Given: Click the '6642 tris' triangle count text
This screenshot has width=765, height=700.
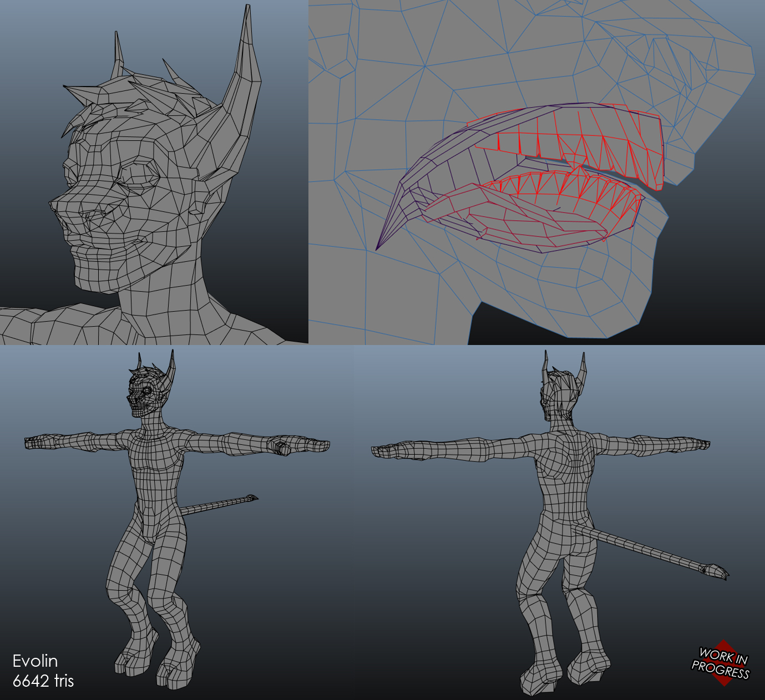Looking at the screenshot, I should 43,681.
